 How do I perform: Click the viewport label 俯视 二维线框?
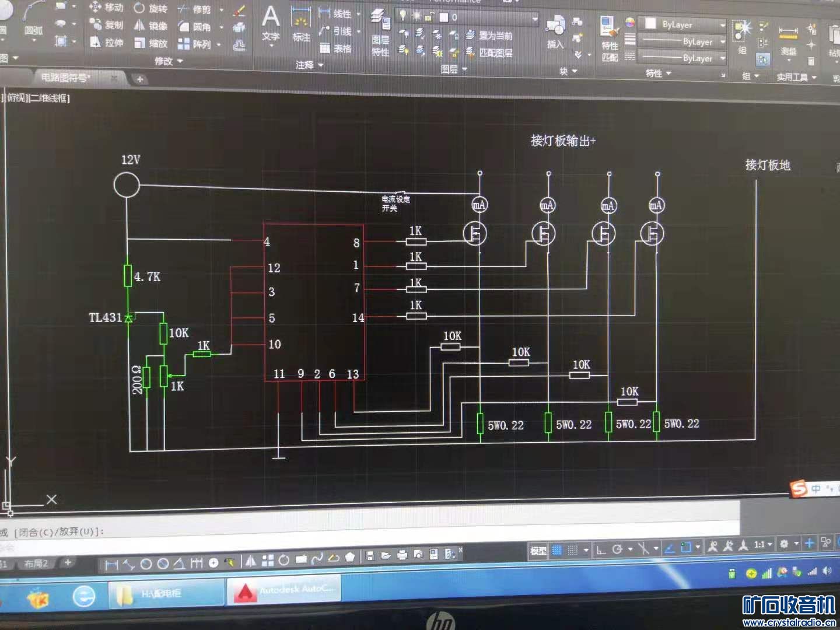coord(37,98)
